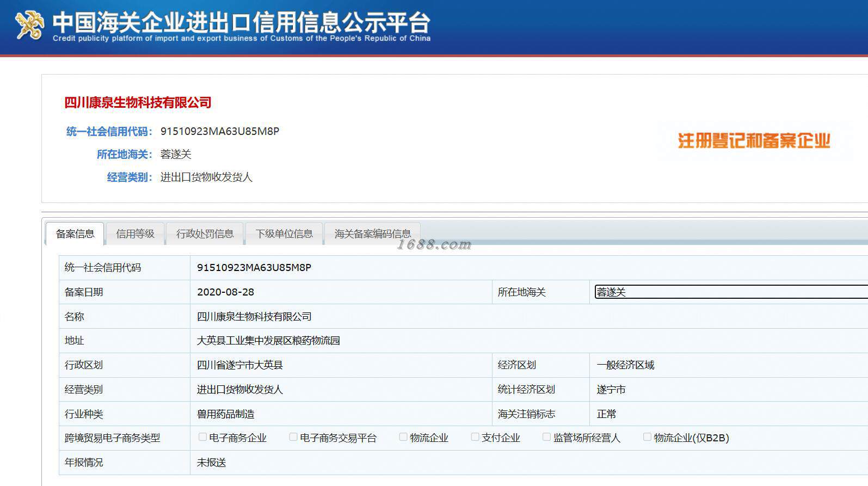Image resolution: width=868 pixels, height=486 pixels.
Task: Click the platform title 中国海关企业进出口信用信息公示平台
Action: pos(242,22)
